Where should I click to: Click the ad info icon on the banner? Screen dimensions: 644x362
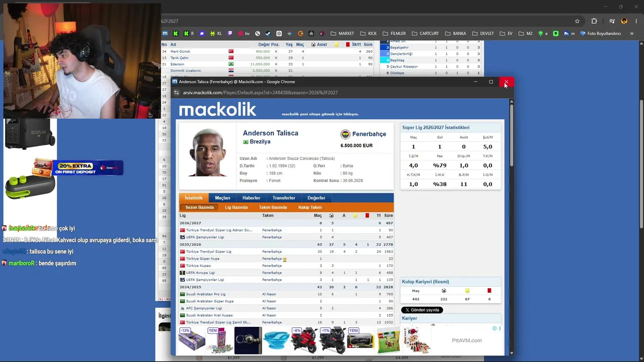click(495, 329)
